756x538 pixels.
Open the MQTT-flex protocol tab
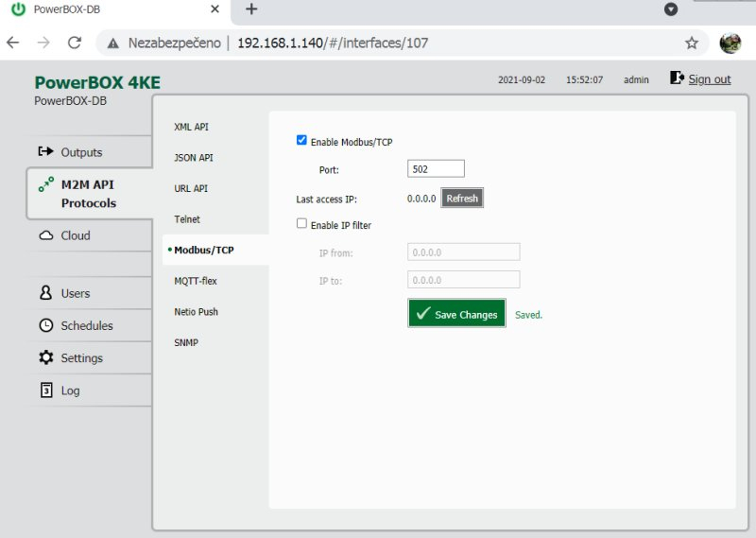pos(196,281)
